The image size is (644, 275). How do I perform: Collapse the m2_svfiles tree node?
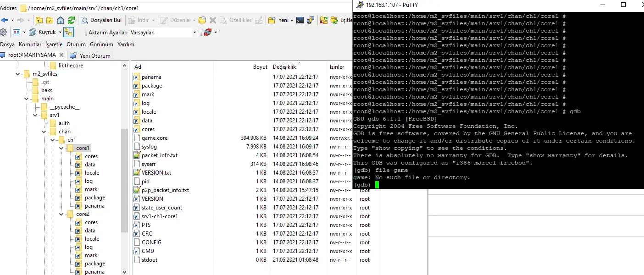tap(18, 74)
